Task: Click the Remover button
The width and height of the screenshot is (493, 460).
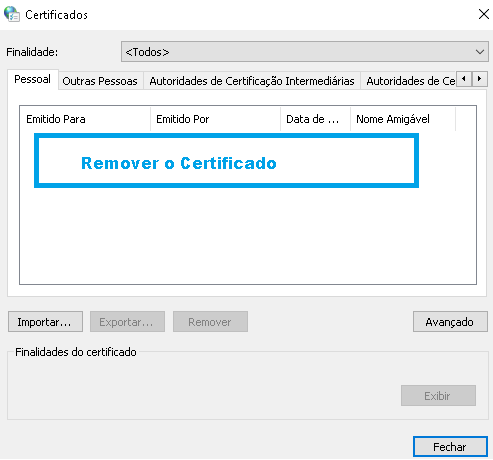Action: coord(210,322)
